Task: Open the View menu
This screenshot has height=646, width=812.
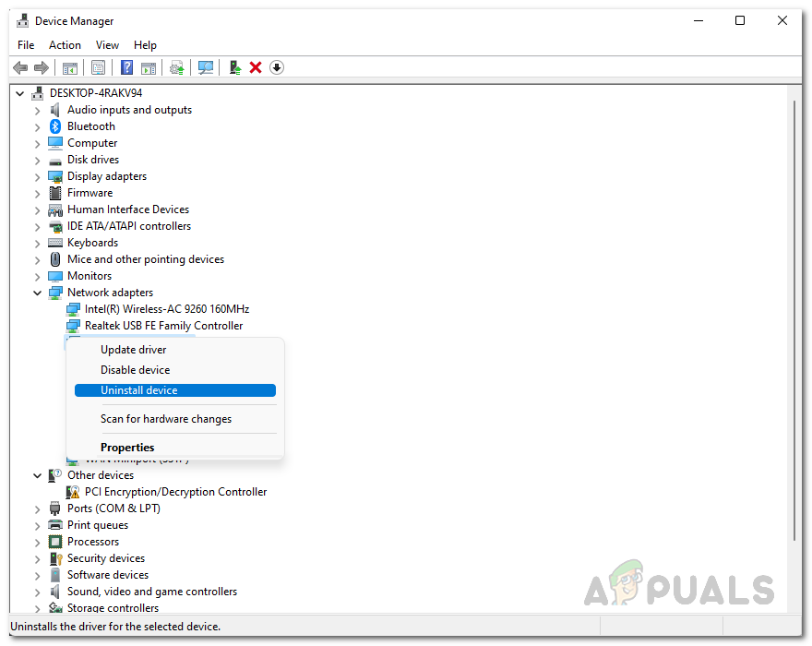Action: coord(107,45)
